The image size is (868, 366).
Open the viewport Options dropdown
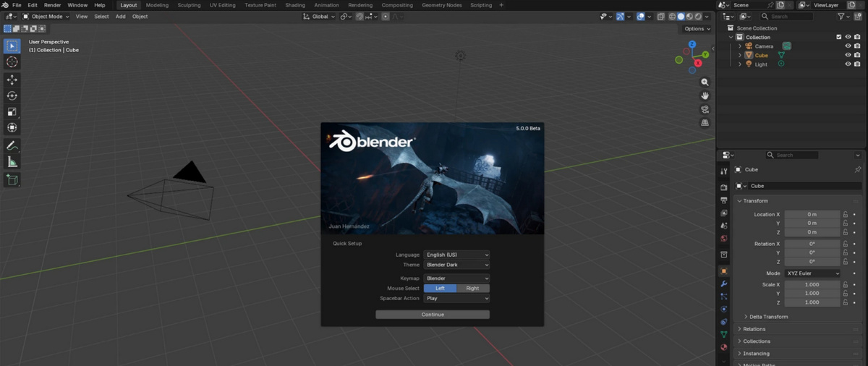click(697, 28)
